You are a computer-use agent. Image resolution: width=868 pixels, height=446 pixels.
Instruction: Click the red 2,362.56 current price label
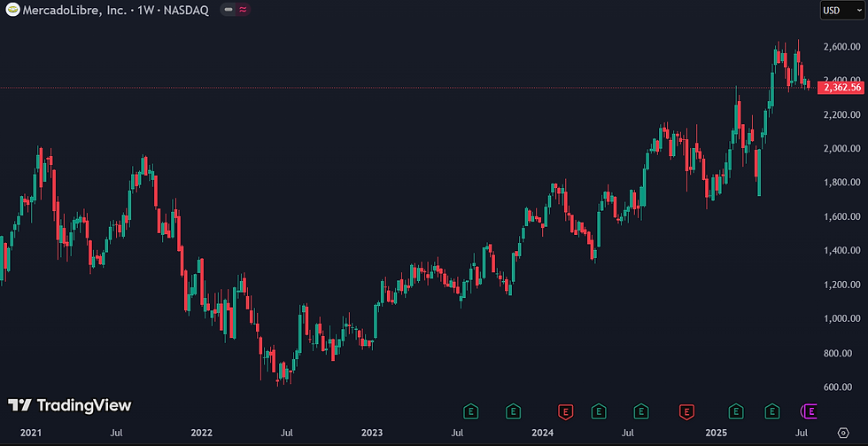pos(841,88)
